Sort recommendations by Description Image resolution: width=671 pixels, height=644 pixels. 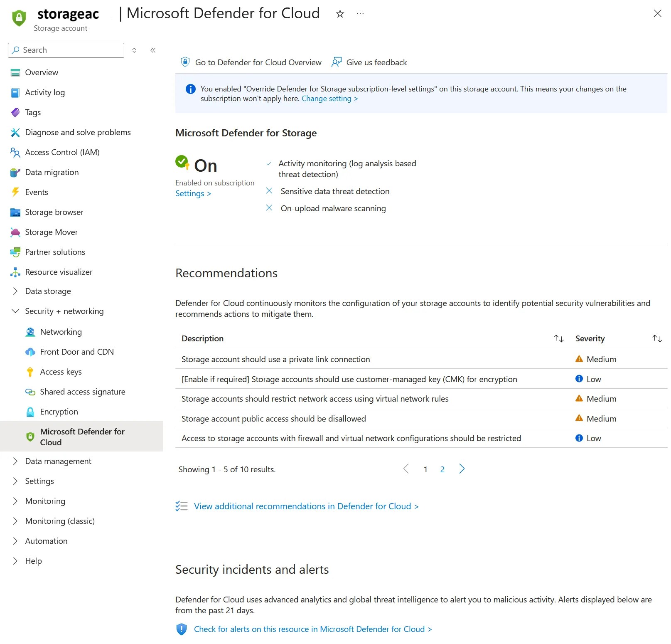pyautogui.click(x=559, y=339)
